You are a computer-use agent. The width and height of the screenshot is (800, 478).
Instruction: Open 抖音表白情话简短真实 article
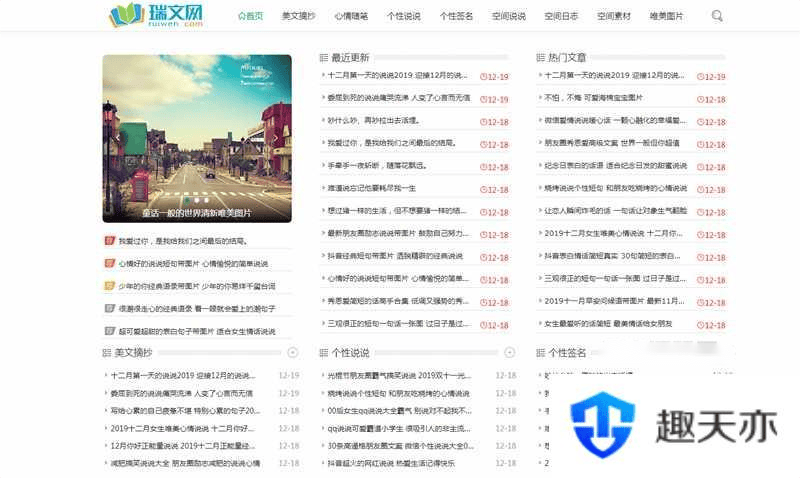click(612, 256)
